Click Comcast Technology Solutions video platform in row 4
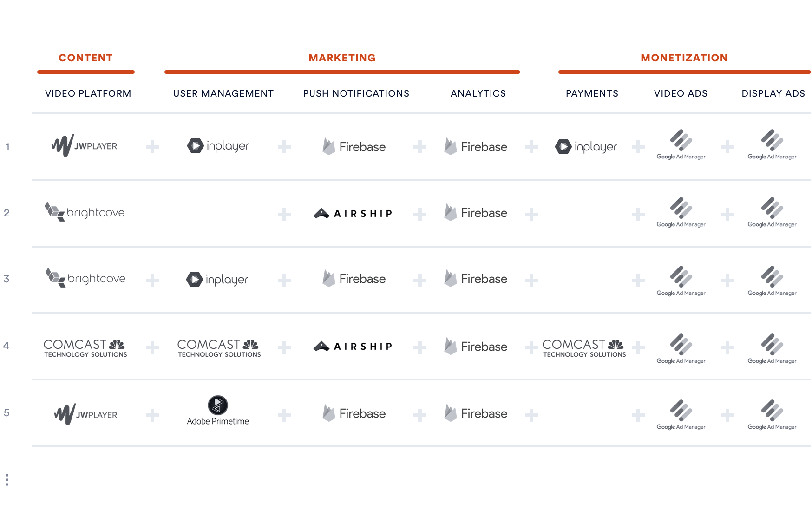This screenshot has height=510, width=812. (85, 348)
